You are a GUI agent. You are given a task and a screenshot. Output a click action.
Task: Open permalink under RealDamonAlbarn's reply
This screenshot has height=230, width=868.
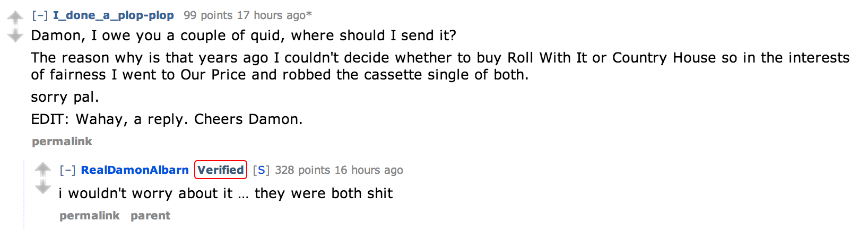point(90,216)
